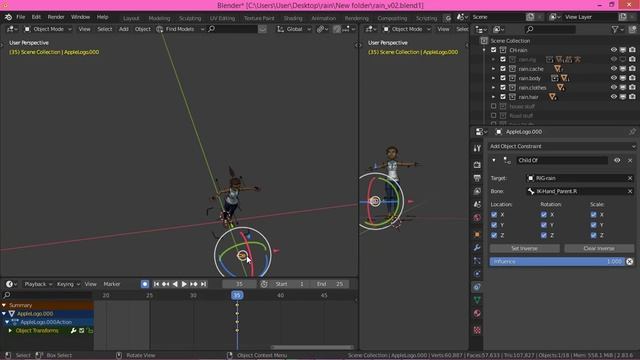Open the Window menu

[80, 17]
